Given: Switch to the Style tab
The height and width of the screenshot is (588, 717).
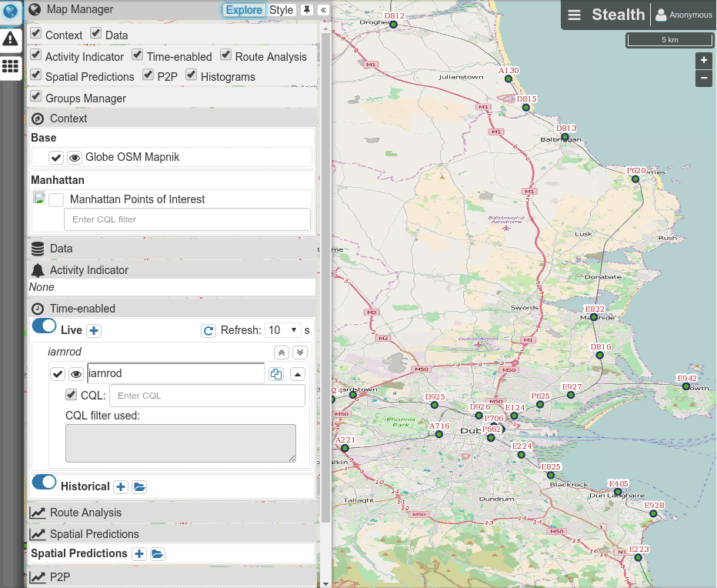Looking at the screenshot, I should pyautogui.click(x=281, y=10).
